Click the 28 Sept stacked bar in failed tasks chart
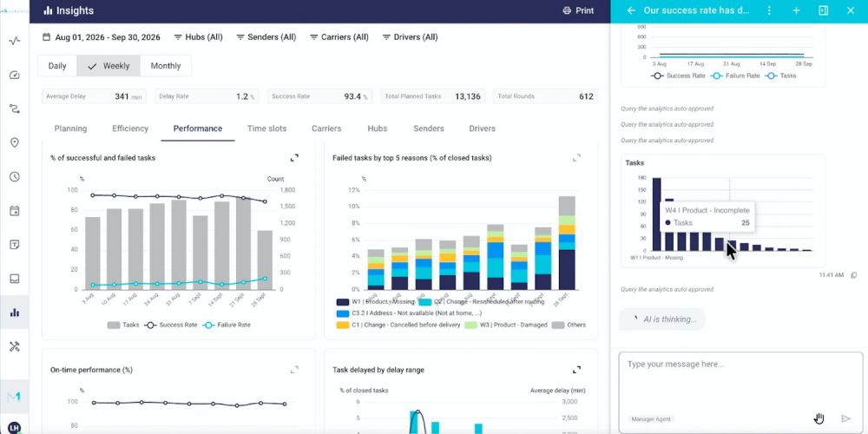868x434 pixels. tap(566, 243)
